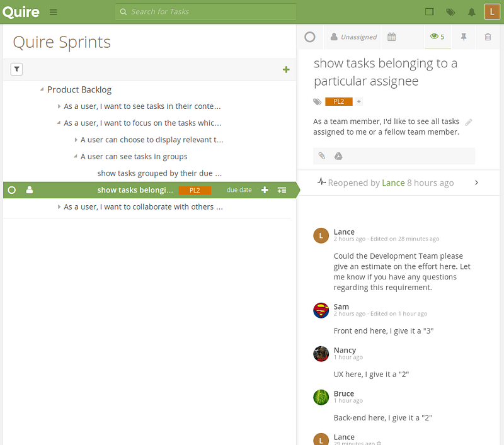Expand the Reopened activity chevron
The width and height of the screenshot is (504, 445).
(476, 183)
